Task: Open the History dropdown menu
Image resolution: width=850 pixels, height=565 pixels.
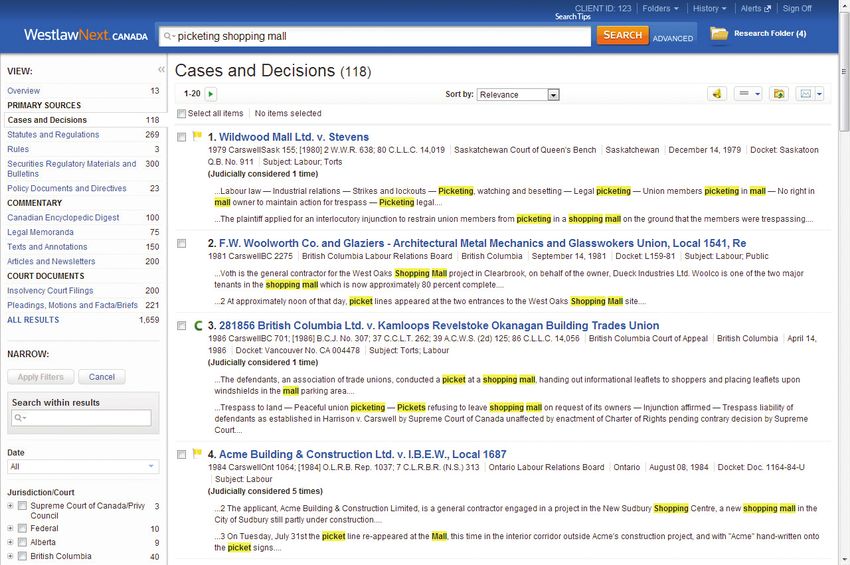Action: tap(709, 8)
